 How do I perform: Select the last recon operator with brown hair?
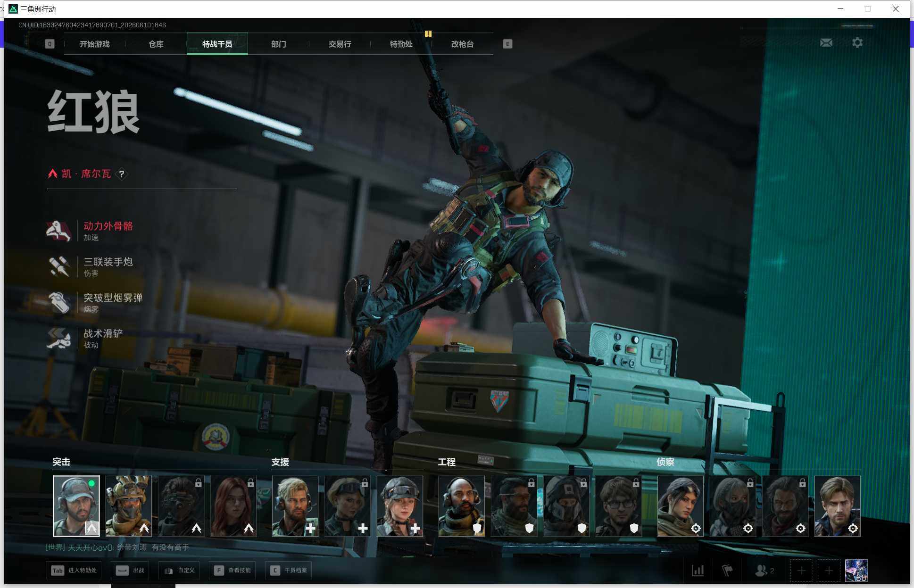[x=838, y=506]
